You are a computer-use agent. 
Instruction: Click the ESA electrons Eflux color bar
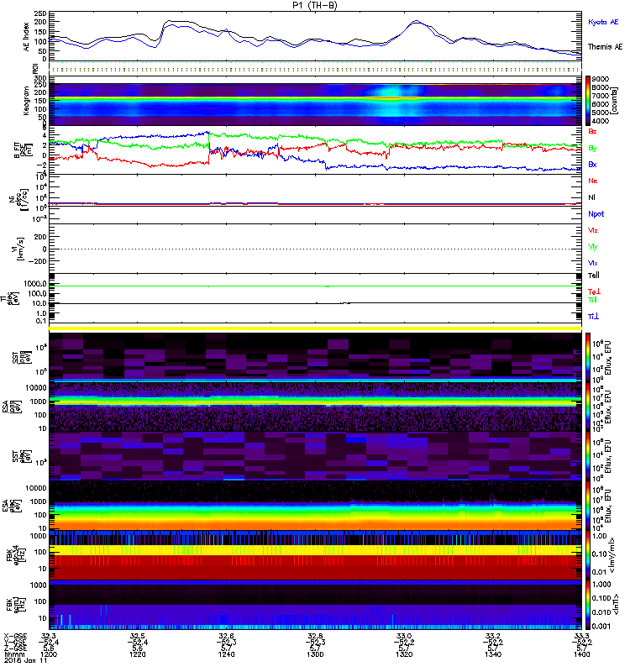tap(588, 506)
